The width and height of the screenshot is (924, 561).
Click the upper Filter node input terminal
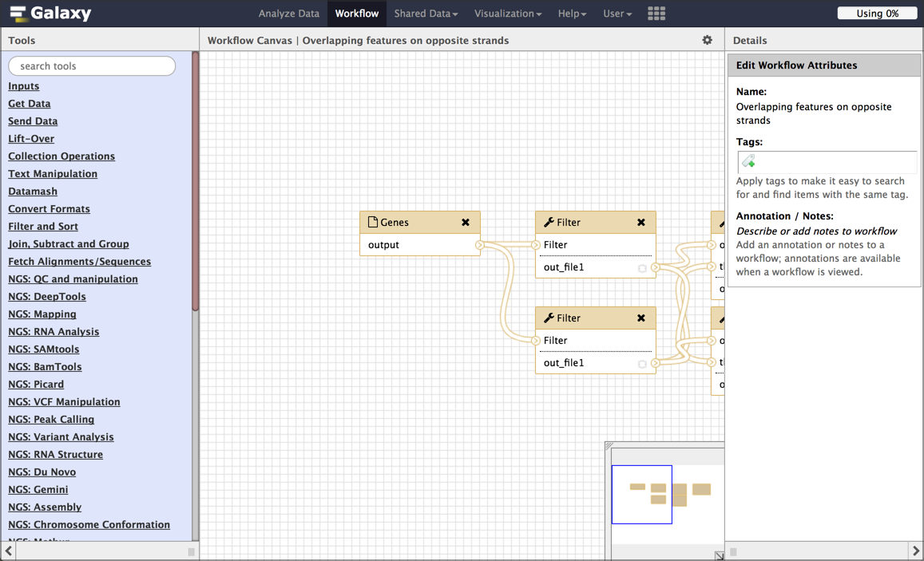(536, 245)
